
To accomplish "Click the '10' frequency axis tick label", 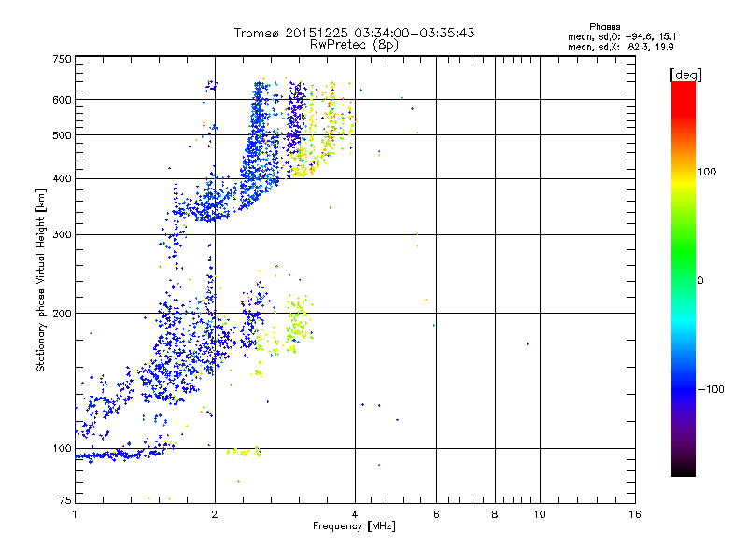I will [x=540, y=514].
